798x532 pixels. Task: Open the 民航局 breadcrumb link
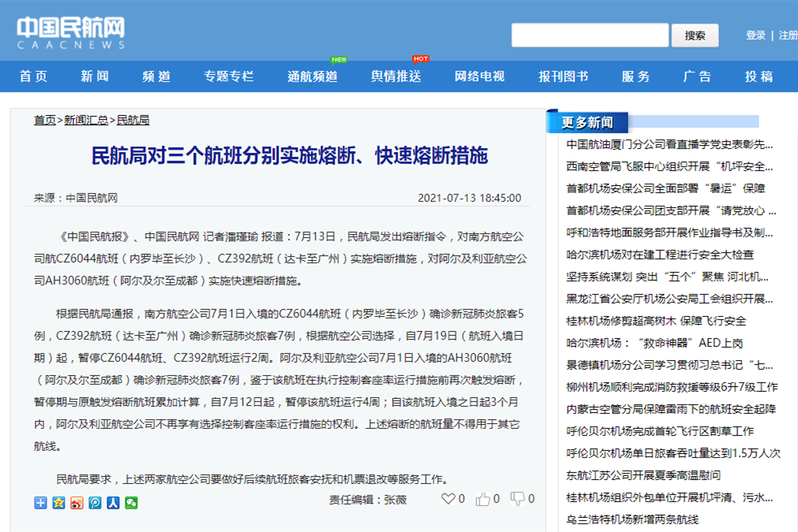point(133,120)
